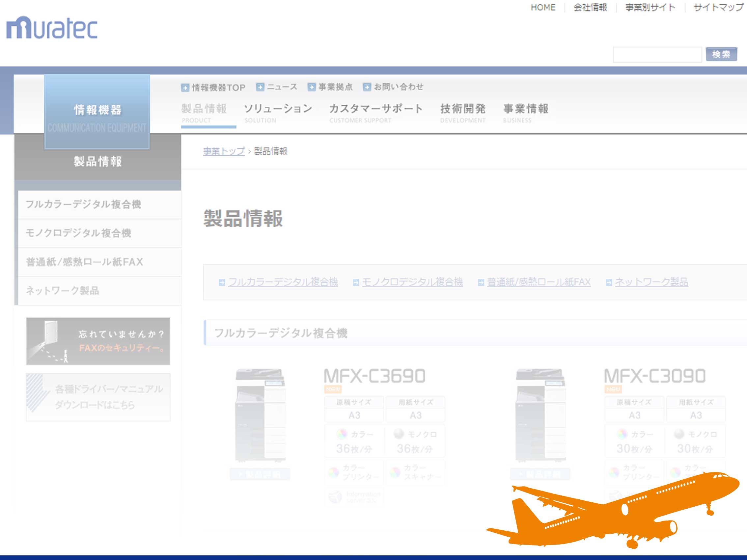747x560 pixels.
Task: Click arrow icon beside お問い合わせ
Action: tap(367, 87)
